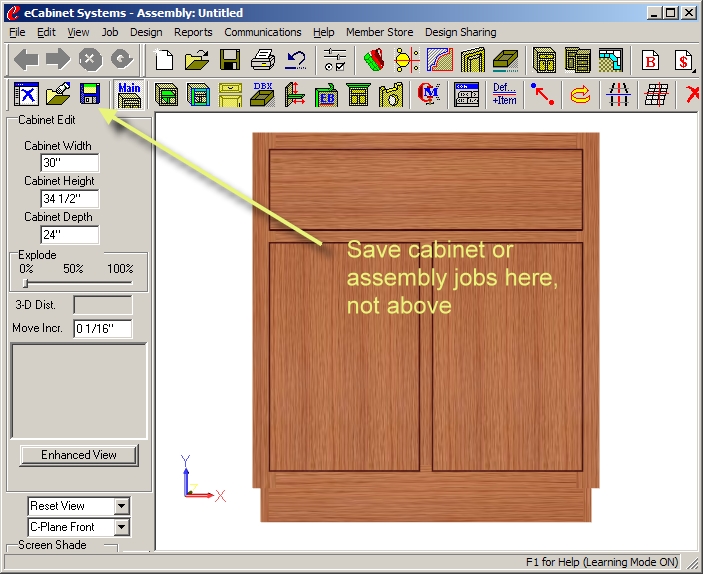Select the blue-red move arrow tool

click(x=542, y=94)
